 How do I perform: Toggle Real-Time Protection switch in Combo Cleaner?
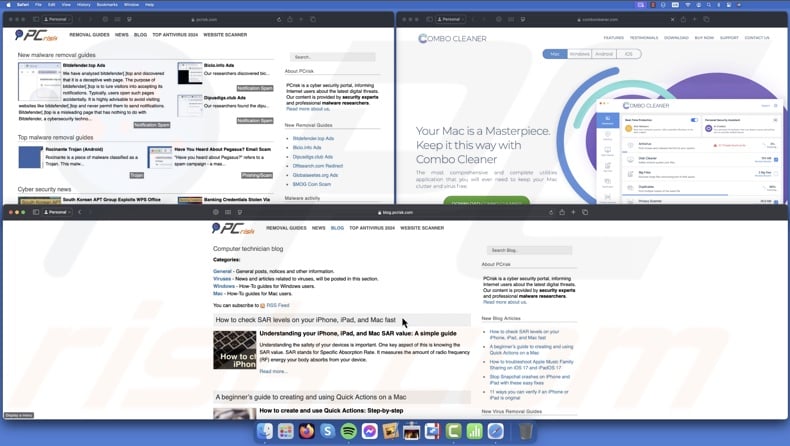694,120
